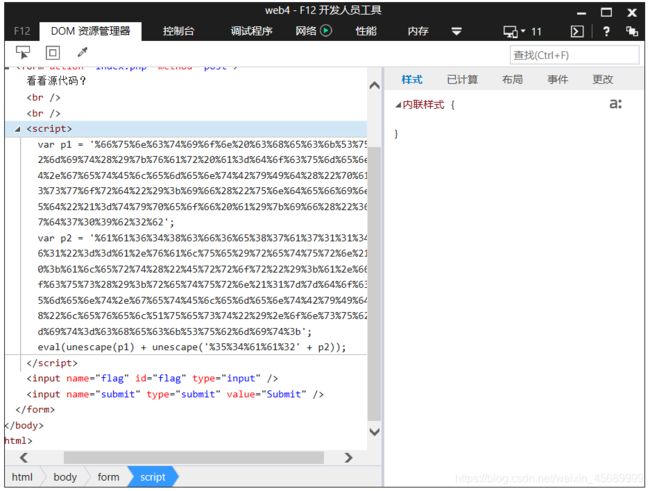Select the 更改 changes tab
The width and height of the screenshot is (650, 491).
tap(602, 79)
